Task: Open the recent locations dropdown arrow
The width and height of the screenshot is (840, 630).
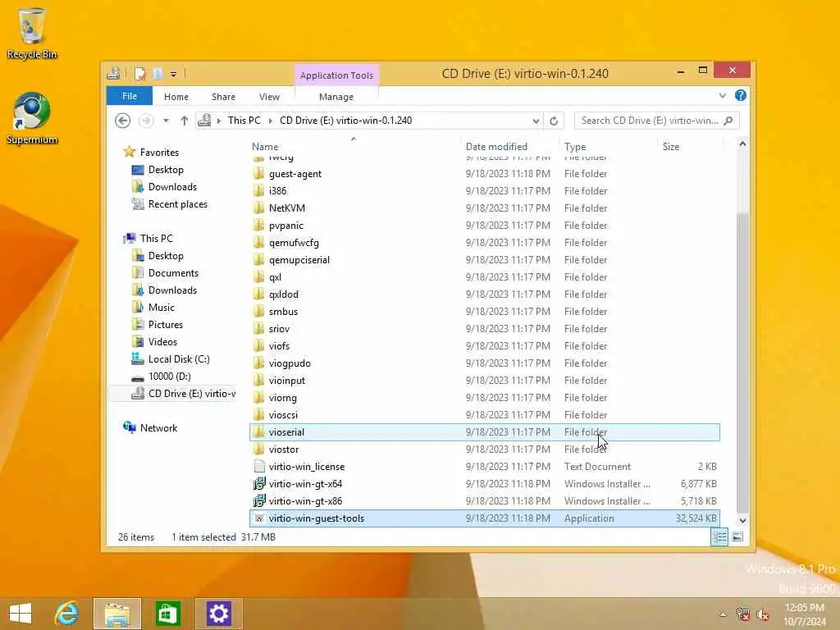Action: (166, 121)
